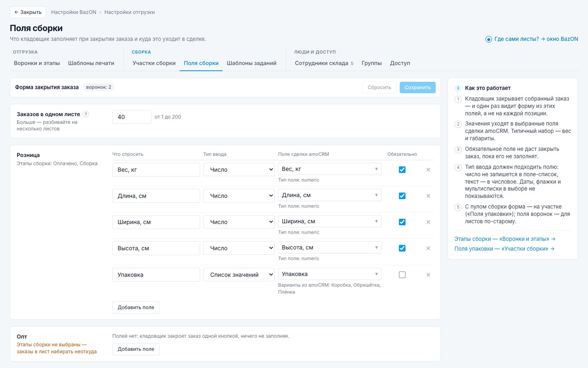Select amoCRM deal field for Высота, см
Viewport: 588px width, 368px height.
click(x=330, y=247)
